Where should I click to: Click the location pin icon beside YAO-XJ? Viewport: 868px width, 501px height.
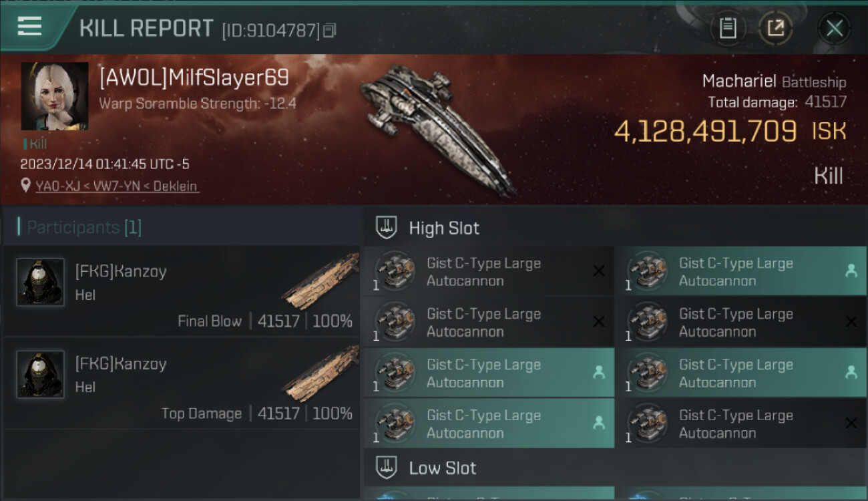26,186
